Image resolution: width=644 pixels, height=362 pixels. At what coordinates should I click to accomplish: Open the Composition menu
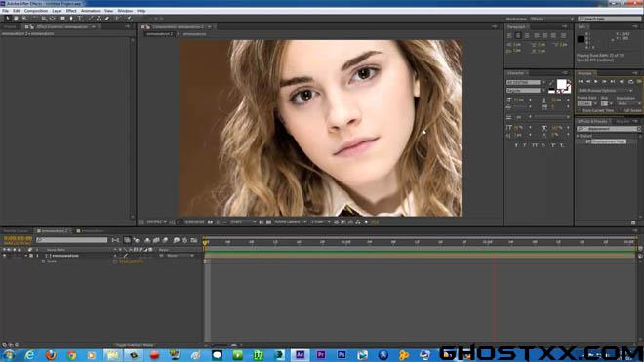coord(36,11)
